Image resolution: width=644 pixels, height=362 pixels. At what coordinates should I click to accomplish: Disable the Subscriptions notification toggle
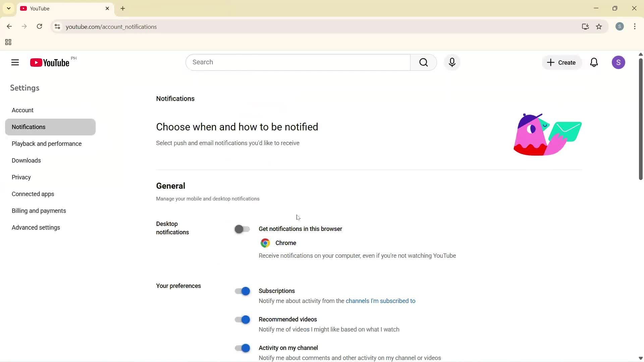click(x=242, y=291)
